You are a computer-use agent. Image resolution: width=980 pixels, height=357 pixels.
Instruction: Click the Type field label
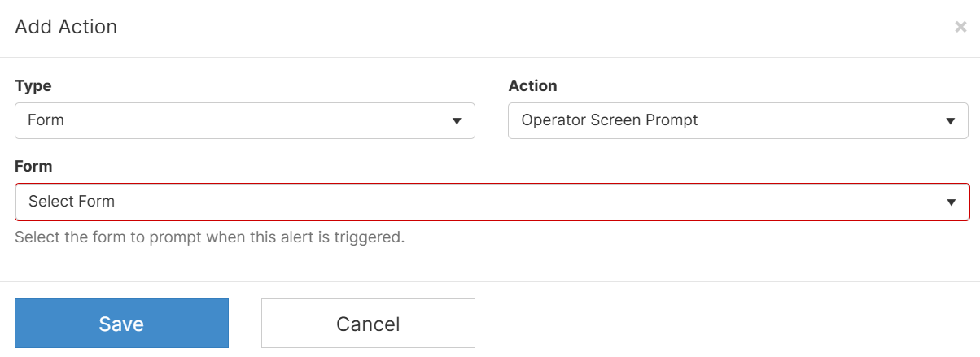[33, 85]
